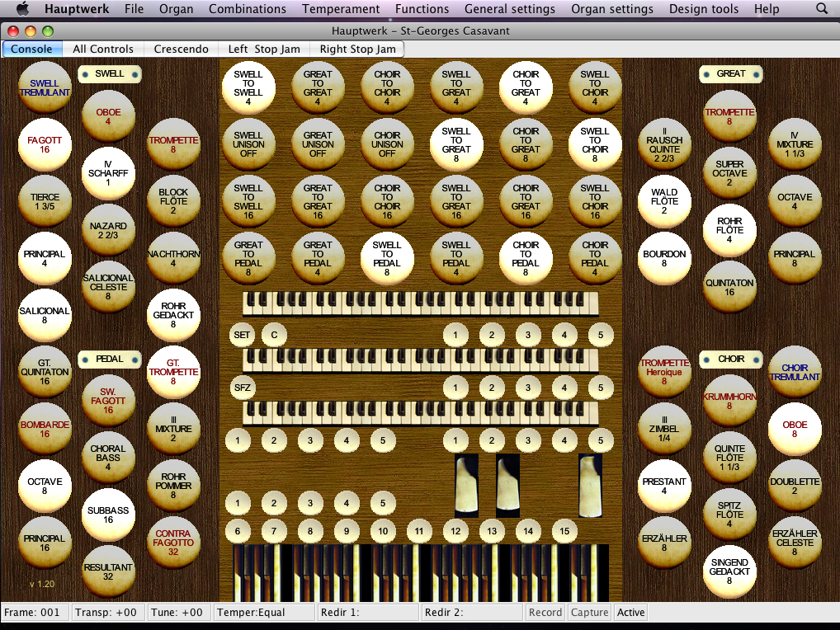Toggle the Swell to Swell 4 coupler
Viewport: 840px width, 630px height.
248,87
